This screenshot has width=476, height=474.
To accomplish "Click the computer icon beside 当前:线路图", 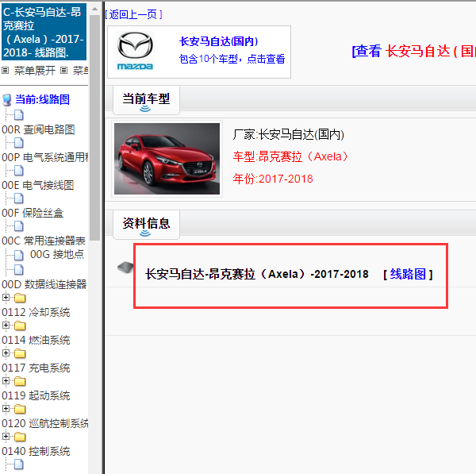I will pyautogui.click(x=6, y=100).
